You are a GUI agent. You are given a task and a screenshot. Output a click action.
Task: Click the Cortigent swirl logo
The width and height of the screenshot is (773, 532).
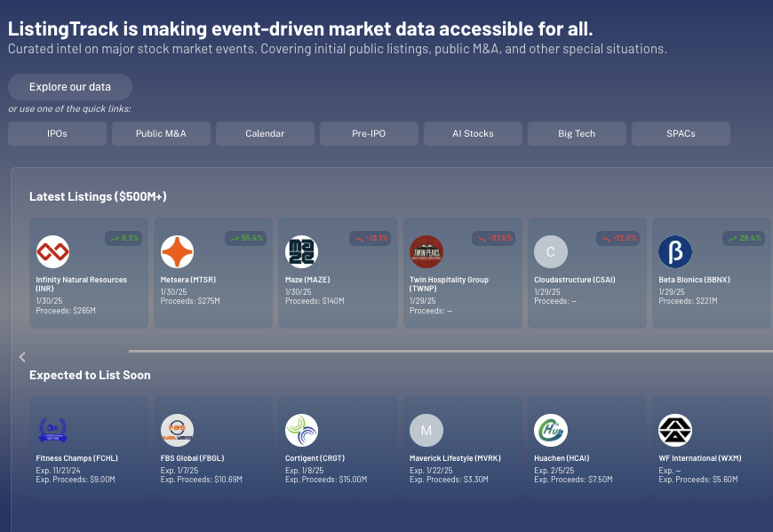pyautogui.click(x=302, y=430)
